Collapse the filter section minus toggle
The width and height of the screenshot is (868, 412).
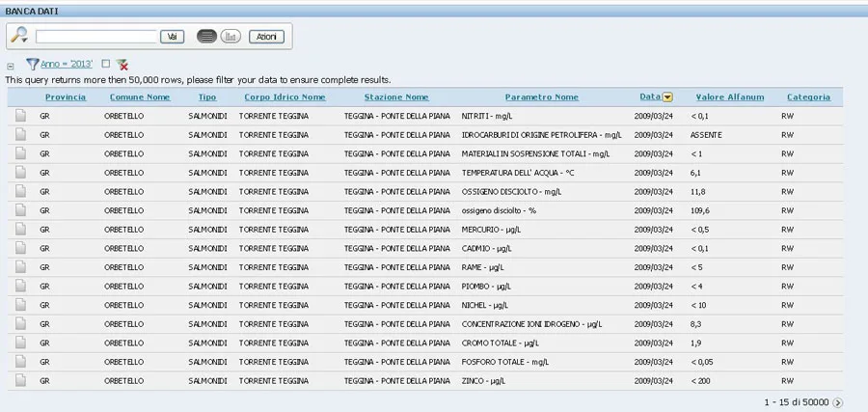point(10,66)
